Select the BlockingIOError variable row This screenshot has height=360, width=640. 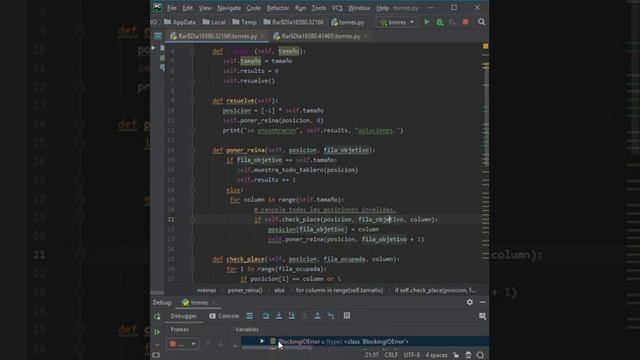point(365,341)
